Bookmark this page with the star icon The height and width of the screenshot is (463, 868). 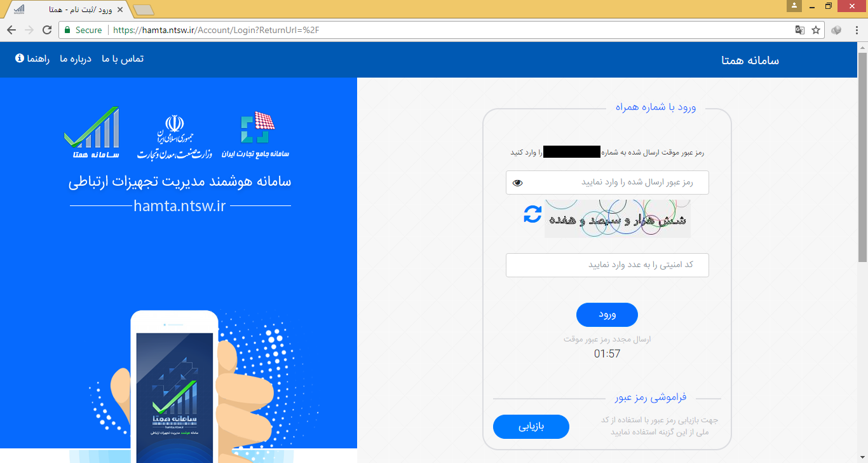pyautogui.click(x=816, y=30)
